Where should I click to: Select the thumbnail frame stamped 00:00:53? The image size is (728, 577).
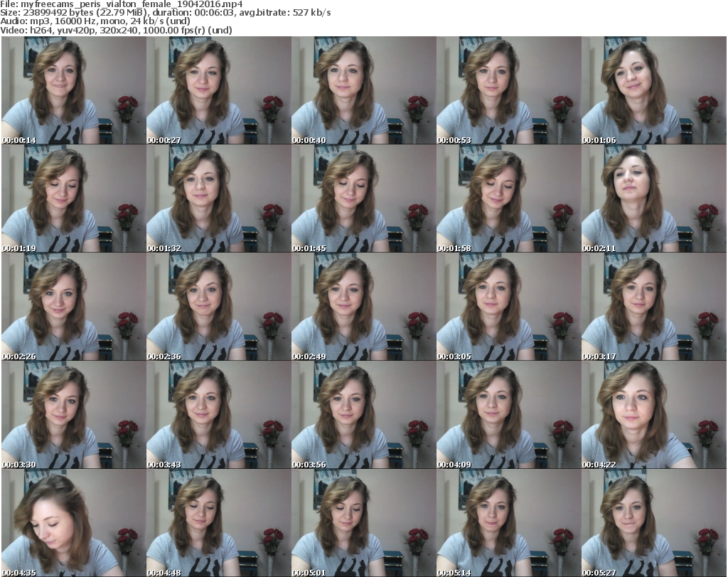(508, 90)
